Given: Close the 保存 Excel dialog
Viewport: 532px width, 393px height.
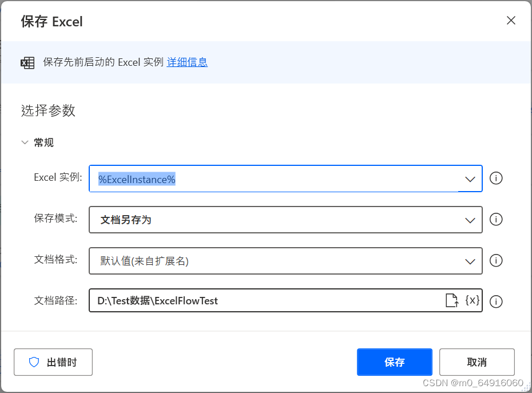Looking at the screenshot, I should coord(511,20).
